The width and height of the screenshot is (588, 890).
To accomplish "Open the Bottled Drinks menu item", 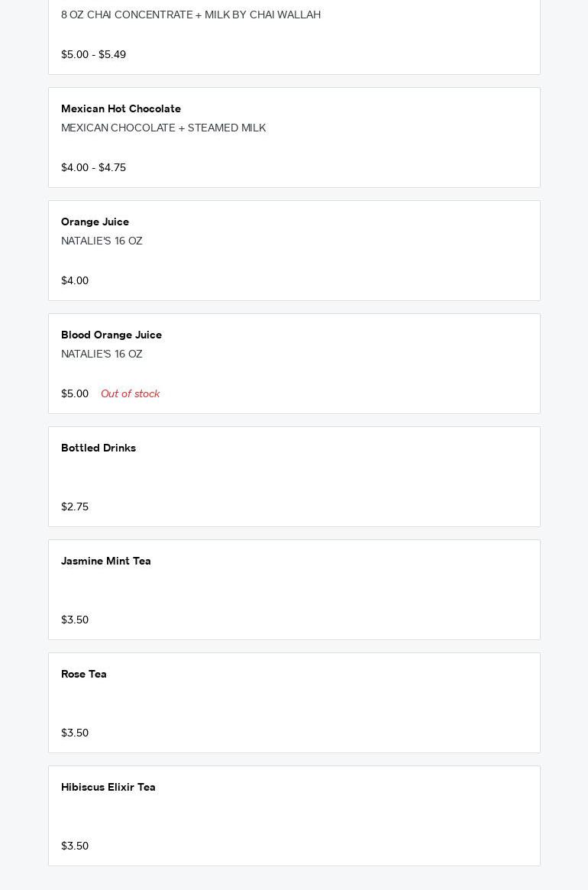I will coord(99,448).
